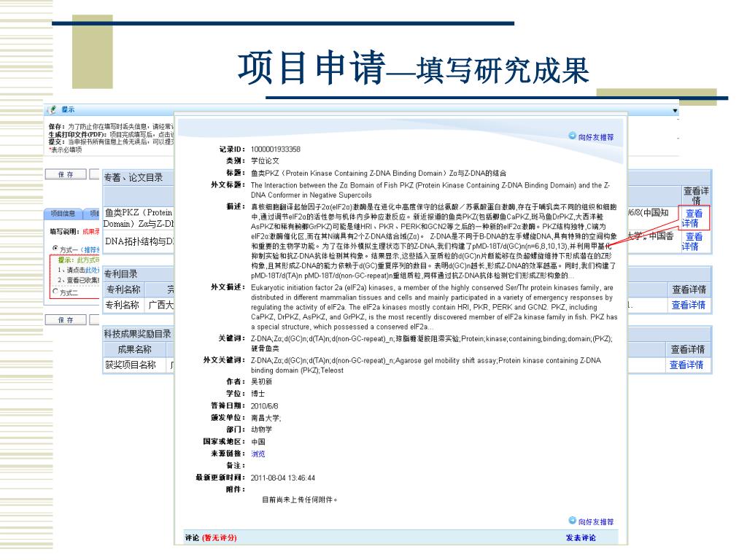Click the record ID 1000001933358
The width and height of the screenshot is (747, 560).
[275, 149]
